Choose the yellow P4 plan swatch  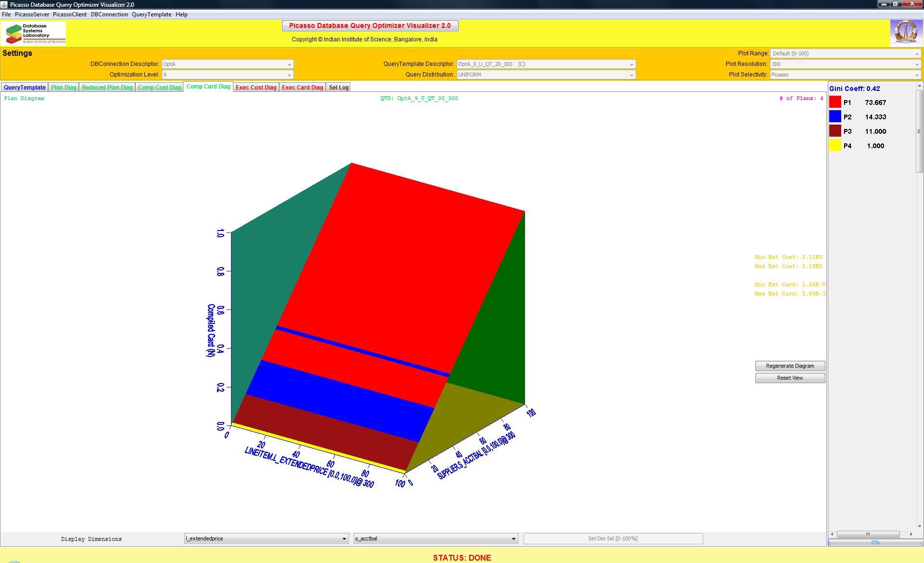tap(835, 145)
